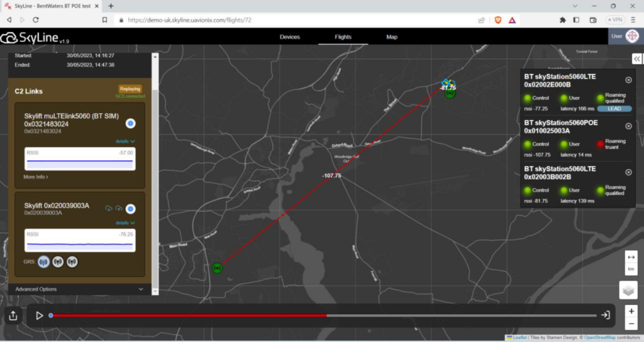
Task: Jump to end of replay arrow icon
Action: click(606, 315)
